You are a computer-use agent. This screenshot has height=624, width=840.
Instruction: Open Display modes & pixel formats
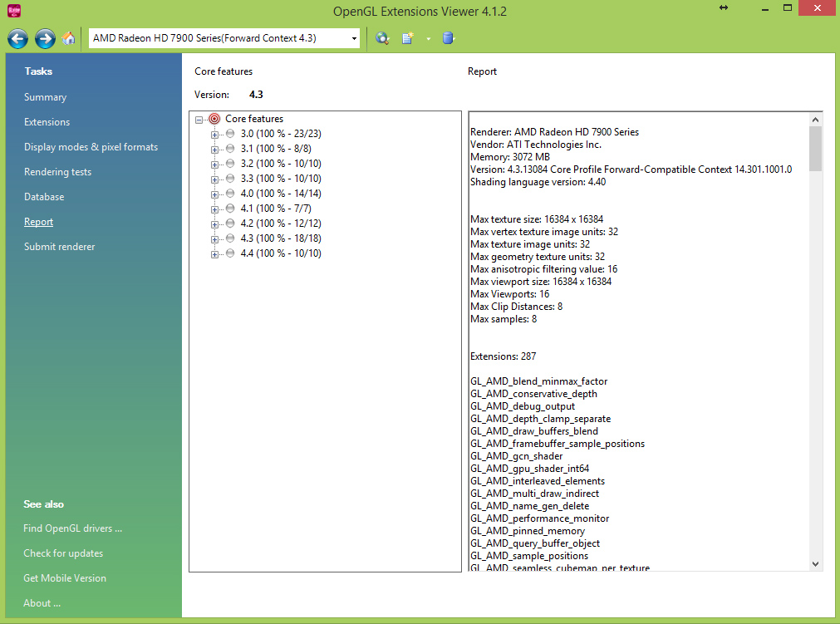pos(91,147)
